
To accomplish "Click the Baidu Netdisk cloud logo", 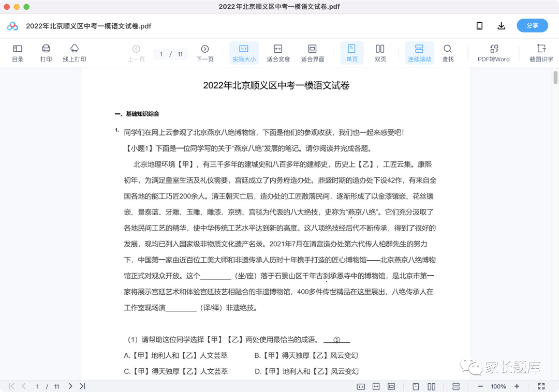I will pyautogui.click(x=12, y=26).
